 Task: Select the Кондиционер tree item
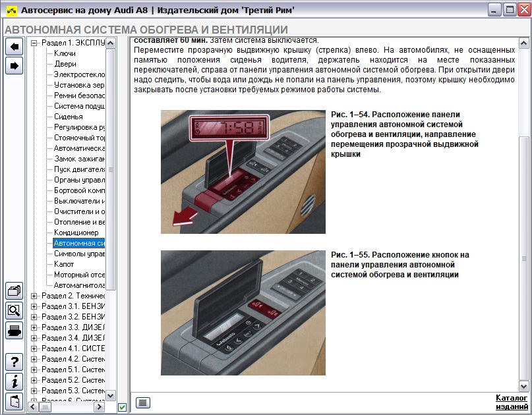[76, 233]
